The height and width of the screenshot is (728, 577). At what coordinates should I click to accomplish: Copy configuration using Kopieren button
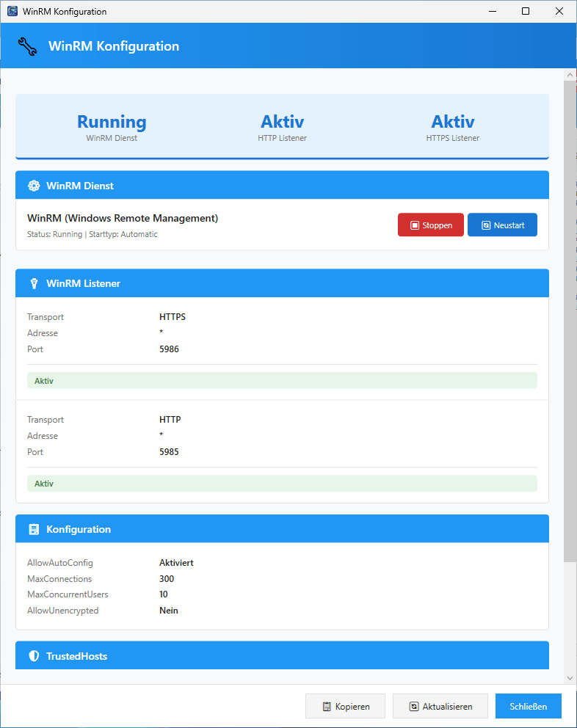[345, 706]
